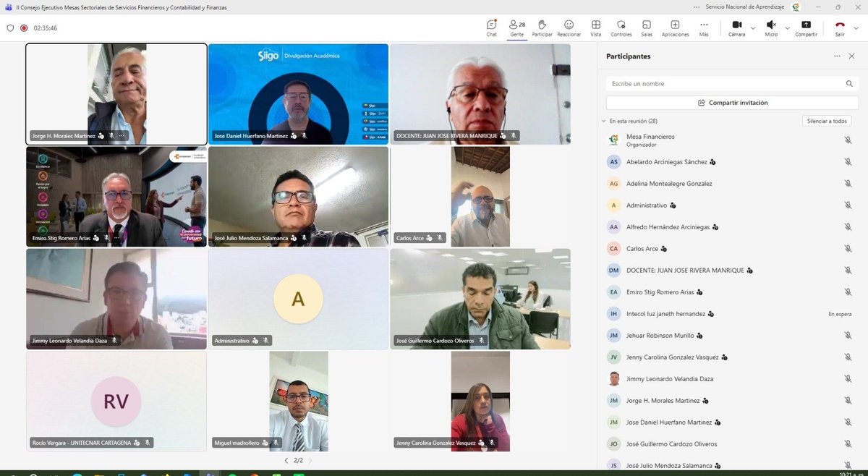Open Salas breakout rooms
The height and width of the screenshot is (476, 868).
point(647,28)
